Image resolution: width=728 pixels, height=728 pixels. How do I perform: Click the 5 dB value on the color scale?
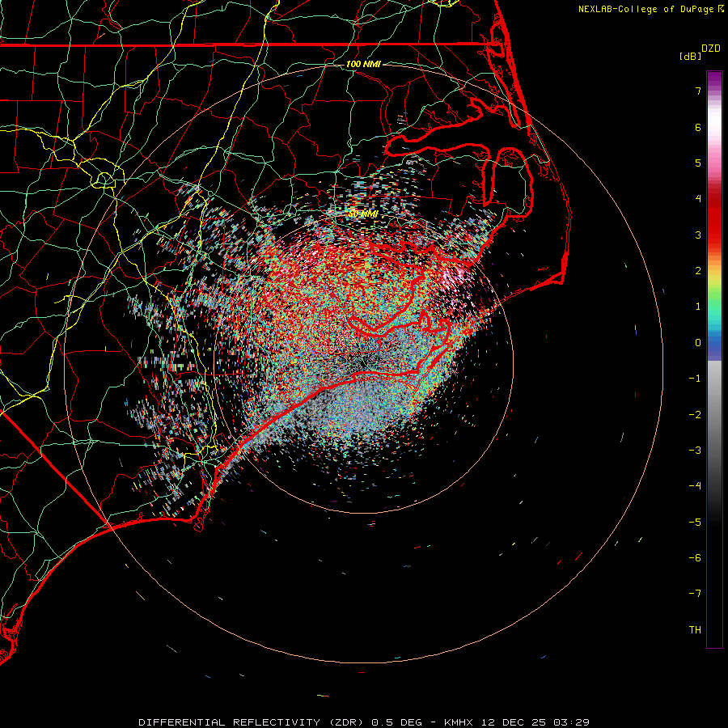click(698, 163)
